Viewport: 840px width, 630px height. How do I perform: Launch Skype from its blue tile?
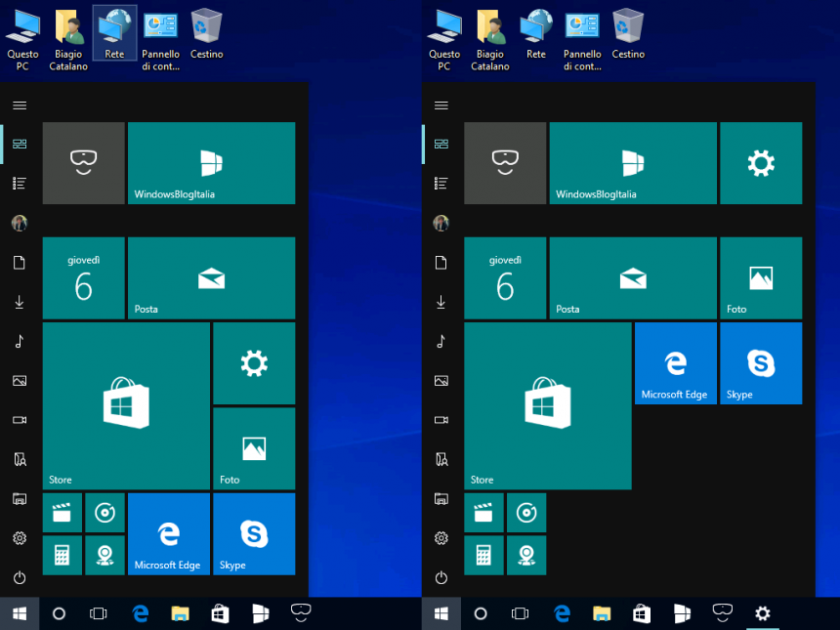pos(254,533)
